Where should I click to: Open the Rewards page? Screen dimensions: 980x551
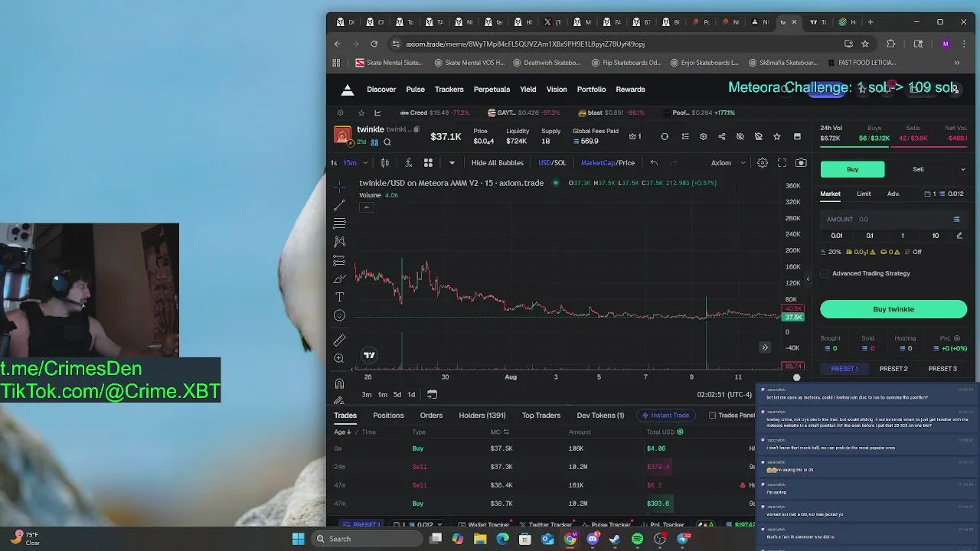(630, 90)
